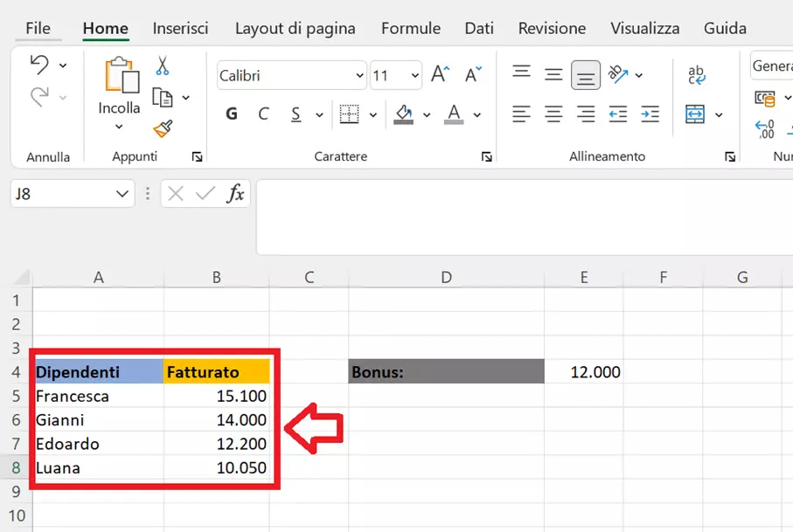The image size is (793, 532).
Task: Switch to the Visualizza tab
Action: click(x=645, y=28)
